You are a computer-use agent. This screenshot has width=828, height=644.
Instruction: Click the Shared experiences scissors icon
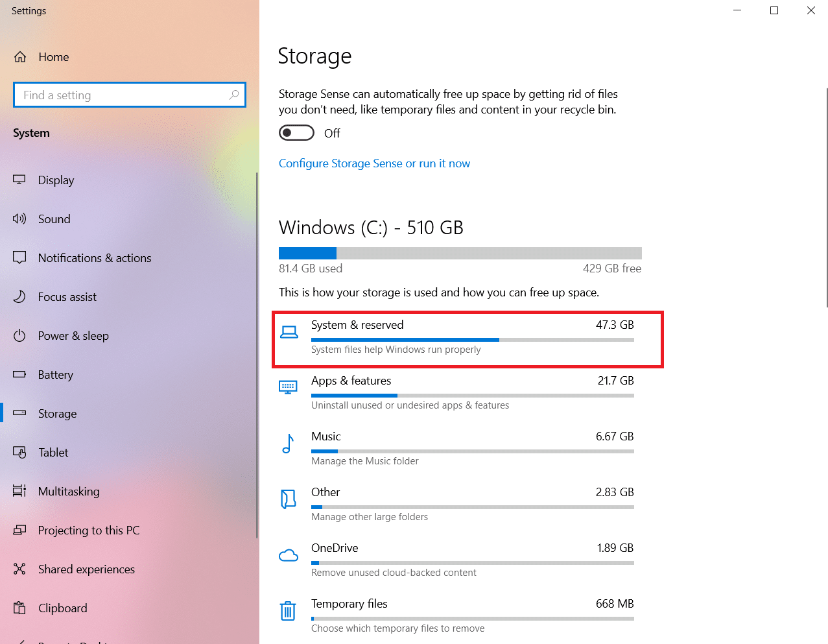point(19,569)
